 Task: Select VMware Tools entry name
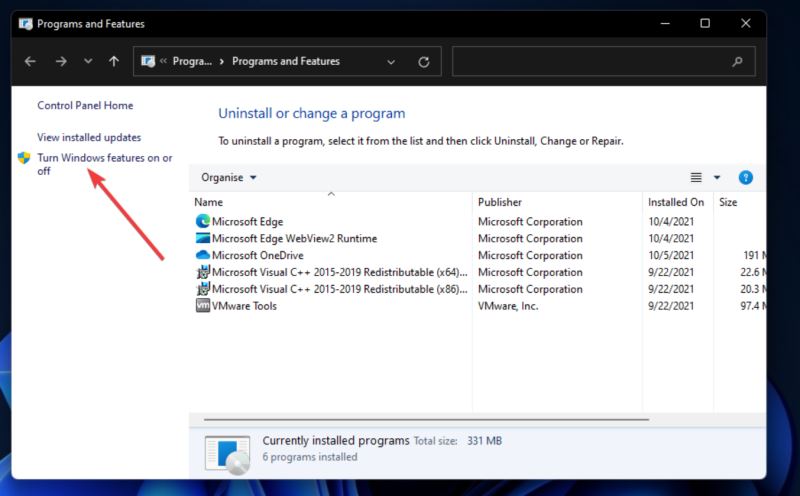(244, 306)
